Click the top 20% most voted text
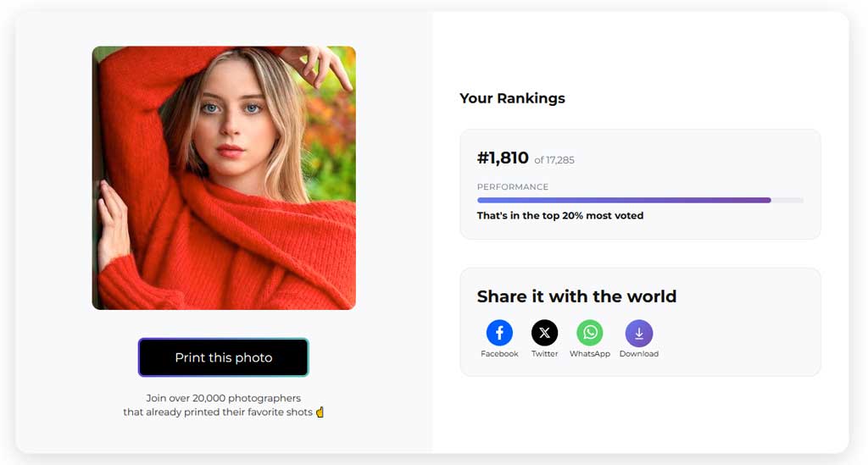868x465 pixels. click(x=560, y=216)
